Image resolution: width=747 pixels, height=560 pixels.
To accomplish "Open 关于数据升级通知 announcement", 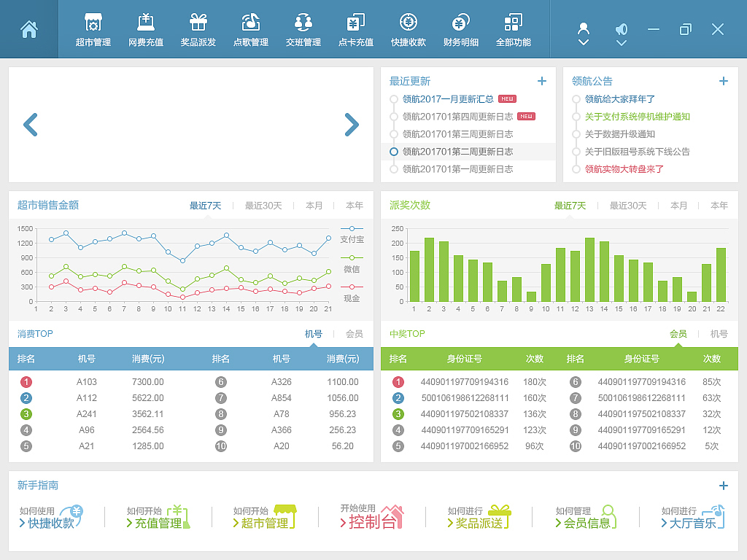I will 620,134.
